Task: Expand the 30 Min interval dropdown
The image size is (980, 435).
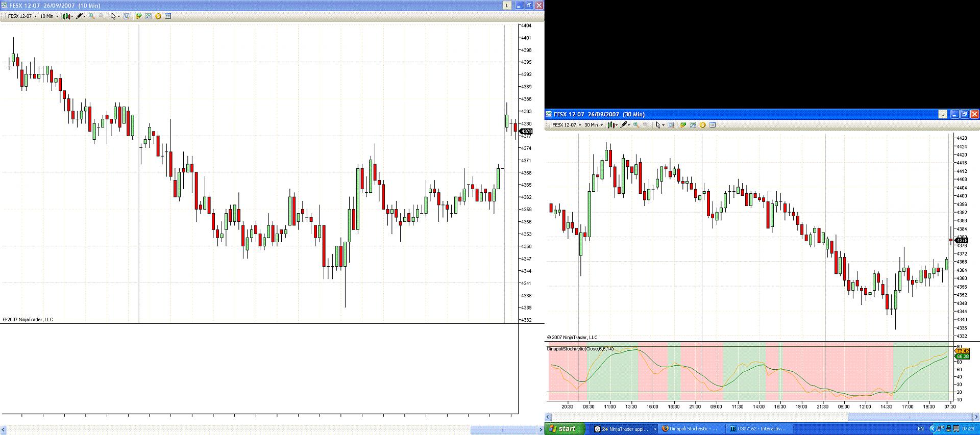Action: (594, 125)
